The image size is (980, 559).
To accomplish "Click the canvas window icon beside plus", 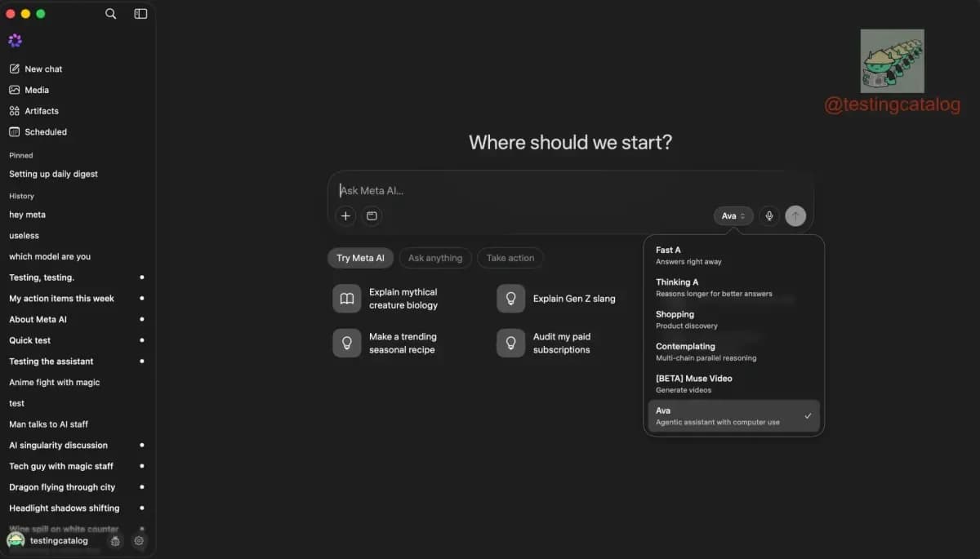I will pyautogui.click(x=372, y=216).
